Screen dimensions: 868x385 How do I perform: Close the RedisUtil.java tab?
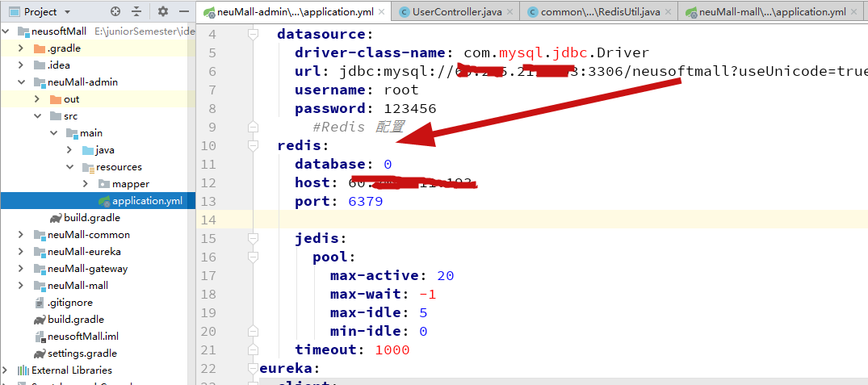[669, 11]
